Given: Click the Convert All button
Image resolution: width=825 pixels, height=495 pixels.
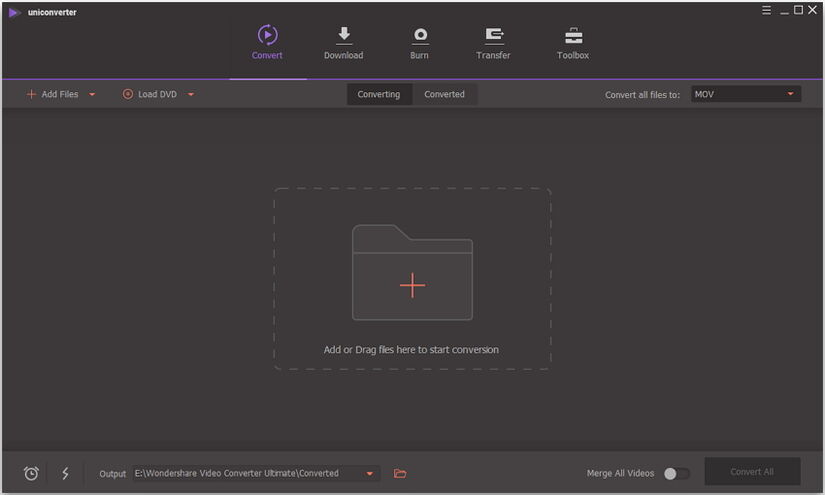Looking at the screenshot, I should pyautogui.click(x=752, y=472).
